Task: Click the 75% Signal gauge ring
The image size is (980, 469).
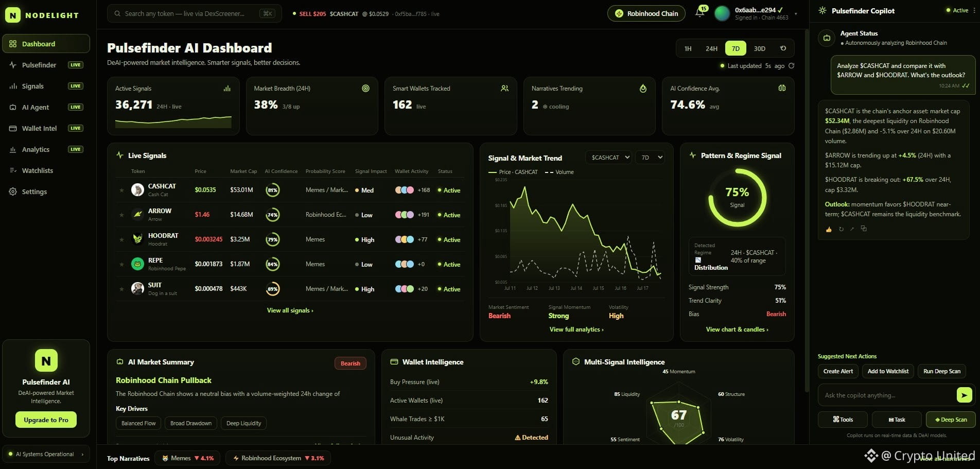Action: click(x=737, y=198)
